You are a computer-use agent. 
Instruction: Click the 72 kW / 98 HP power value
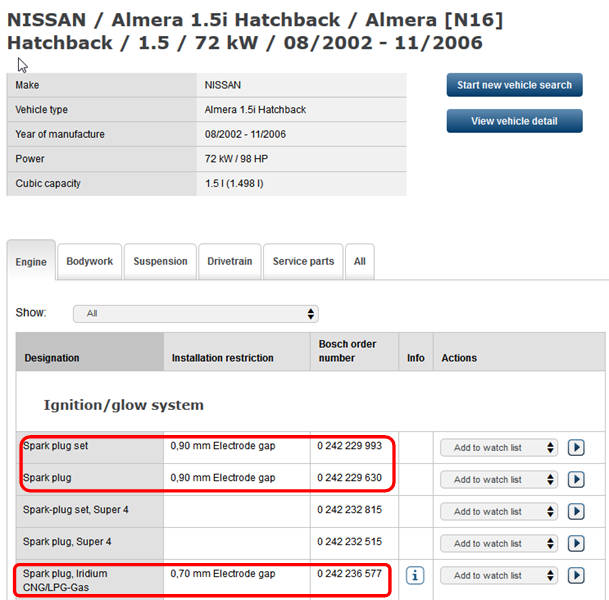[x=236, y=158]
